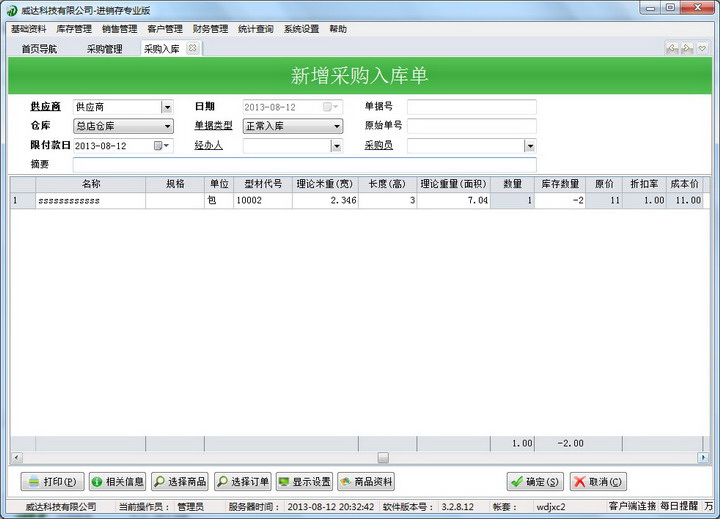Click the horizontal scrollbar thumb of grid
Image resolution: width=720 pixels, height=519 pixels.
tap(383, 457)
